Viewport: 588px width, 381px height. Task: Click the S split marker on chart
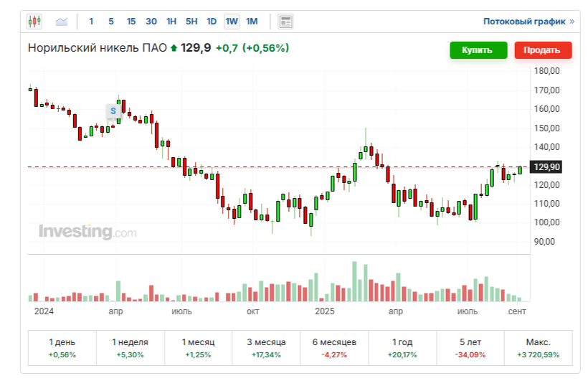(x=113, y=110)
